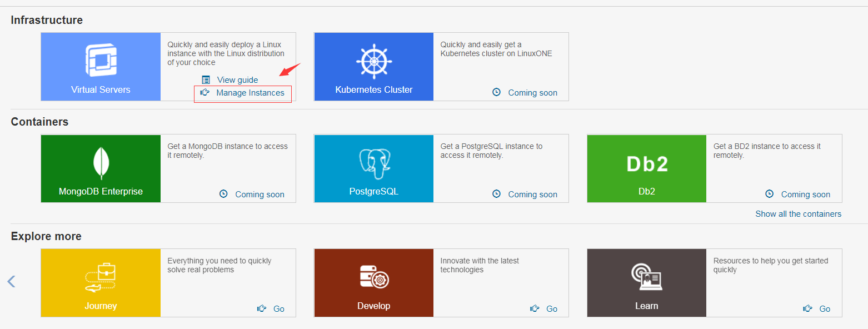Open the View guide link
Viewport: 868px width, 329px height.
click(237, 80)
